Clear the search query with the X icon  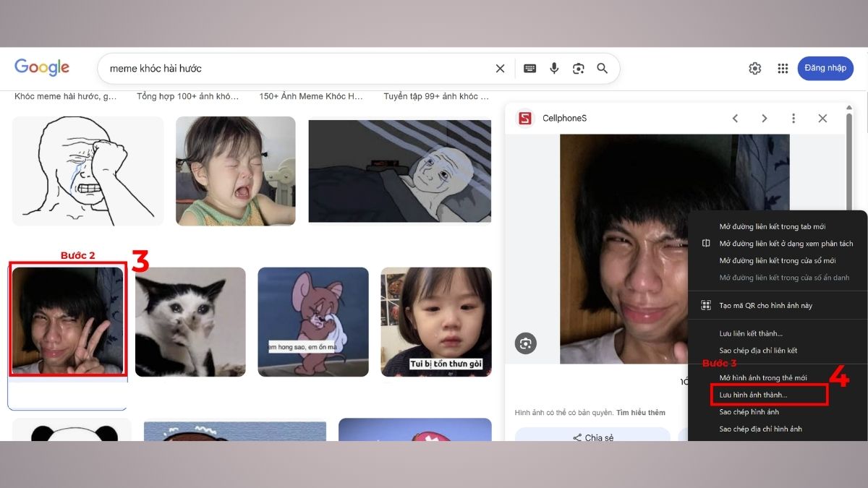500,68
